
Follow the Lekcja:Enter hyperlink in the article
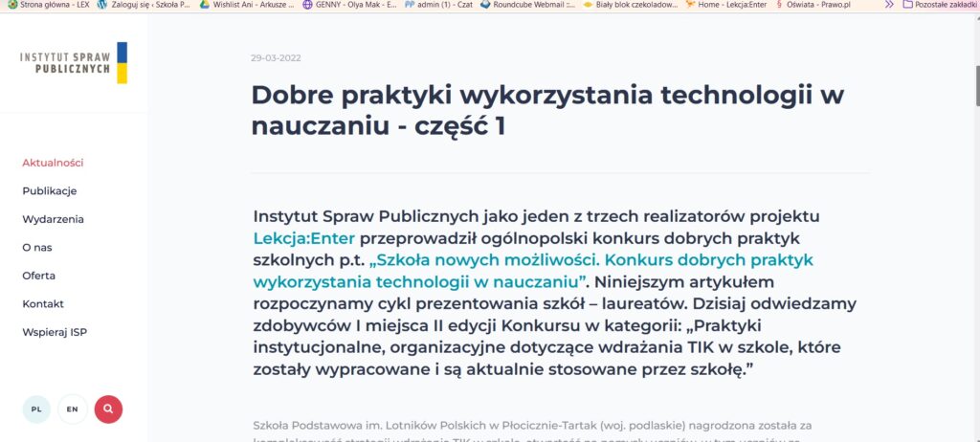click(x=304, y=237)
